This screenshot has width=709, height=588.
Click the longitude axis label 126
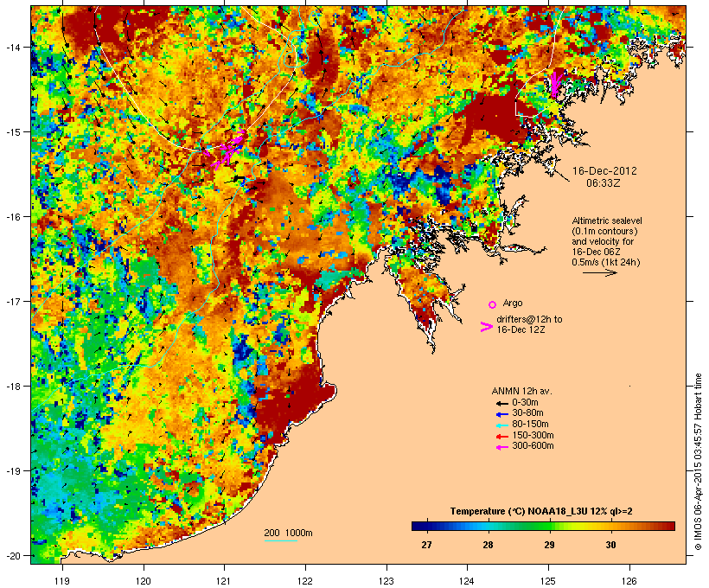tap(629, 581)
